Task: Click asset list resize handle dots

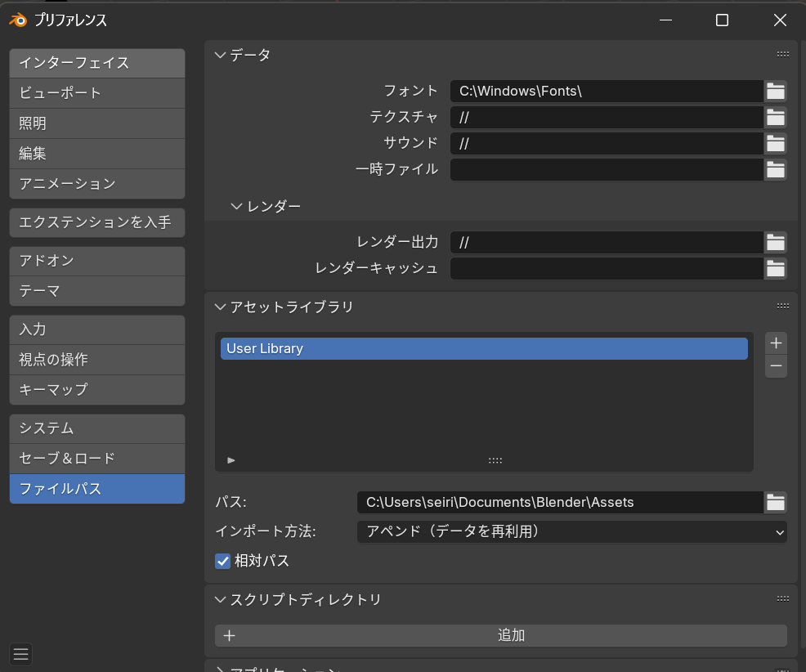Action: click(495, 460)
